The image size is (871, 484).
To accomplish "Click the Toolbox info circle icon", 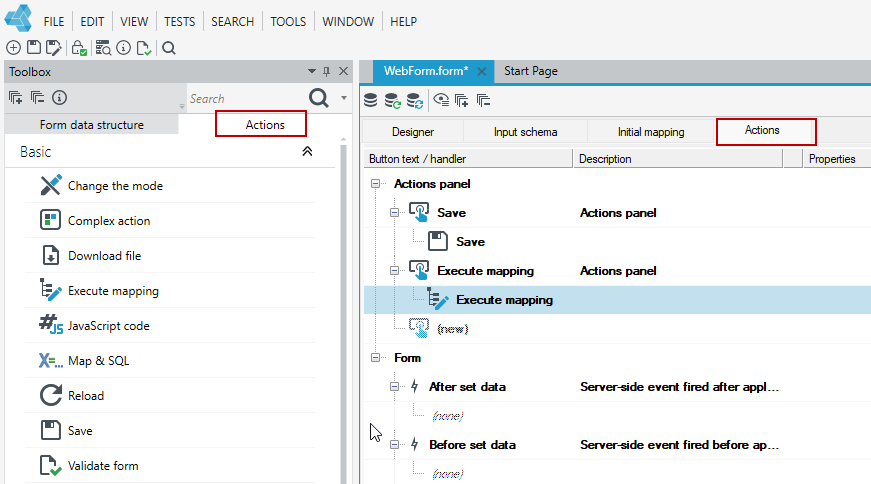I will pyautogui.click(x=59, y=98).
